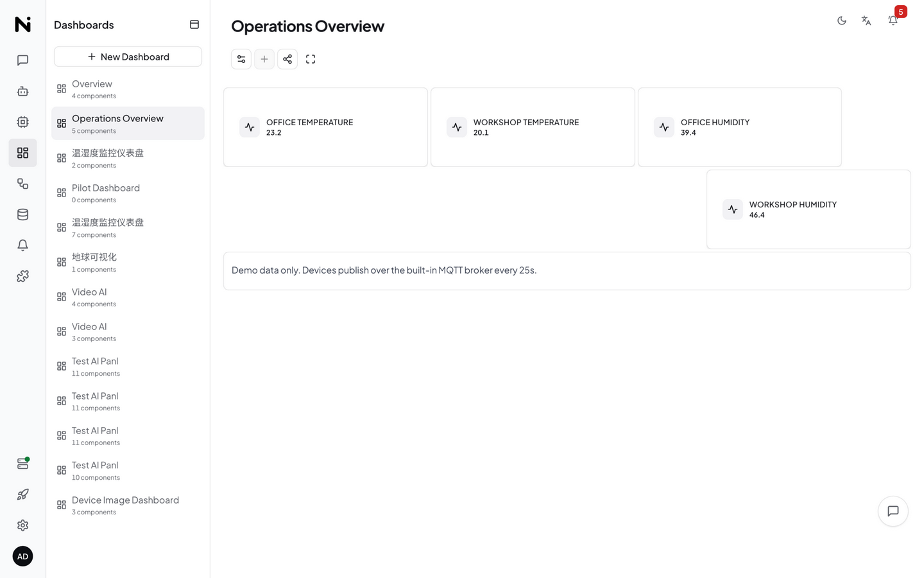924x578 pixels.
Task: Open the chip devices icon in left rail
Action: point(22,122)
